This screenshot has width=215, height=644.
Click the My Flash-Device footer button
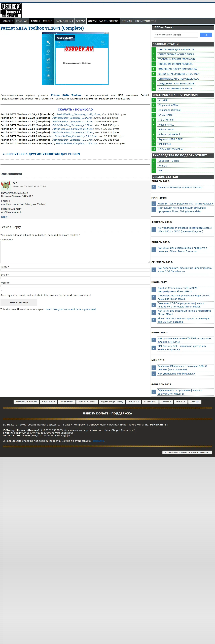87,402
